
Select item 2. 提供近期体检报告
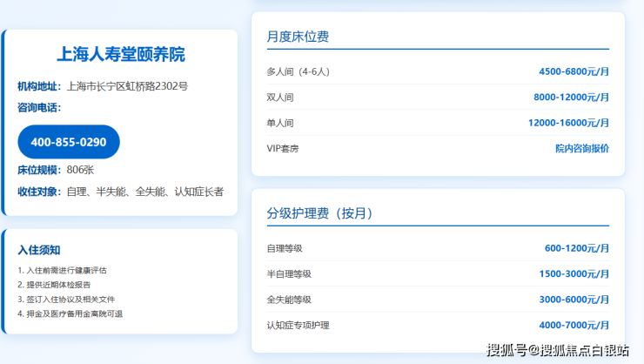point(54,285)
